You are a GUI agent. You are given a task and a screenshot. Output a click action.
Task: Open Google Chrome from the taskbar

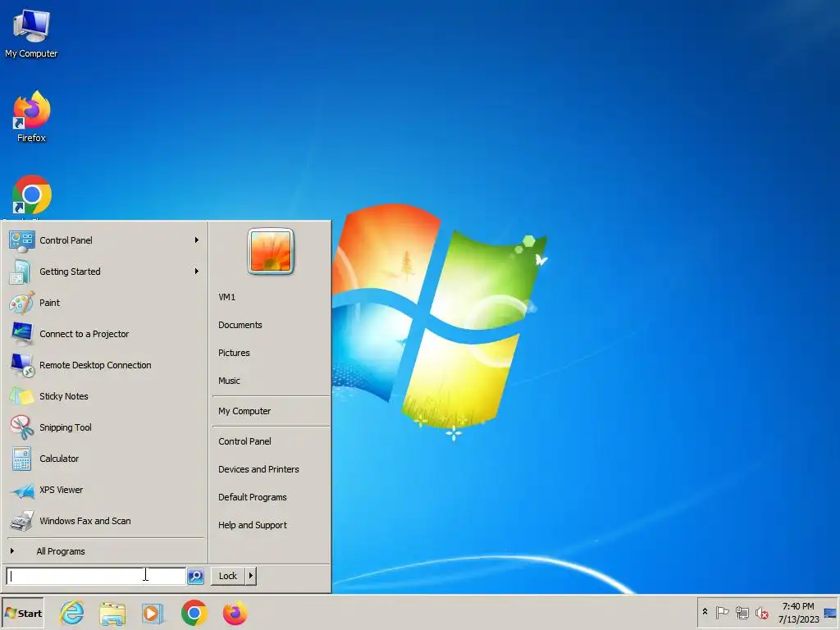click(194, 613)
